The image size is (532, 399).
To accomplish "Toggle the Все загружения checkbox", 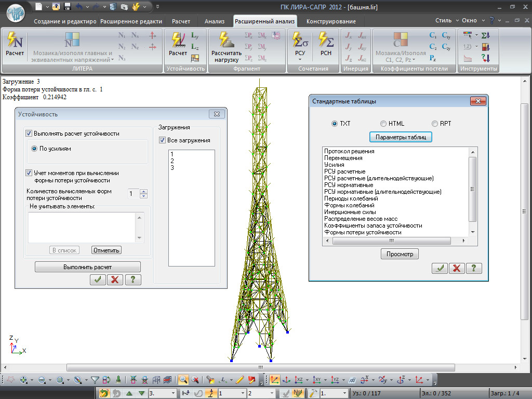I will tap(162, 140).
